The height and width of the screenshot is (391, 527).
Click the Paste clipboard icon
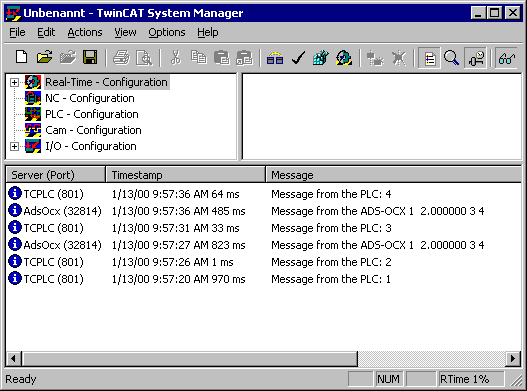click(221, 57)
